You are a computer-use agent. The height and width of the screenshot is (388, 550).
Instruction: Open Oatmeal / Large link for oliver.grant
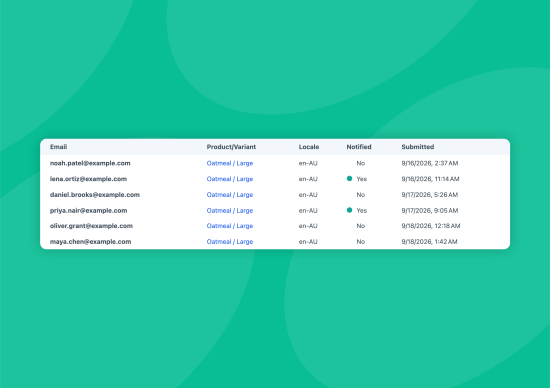(x=230, y=226)
